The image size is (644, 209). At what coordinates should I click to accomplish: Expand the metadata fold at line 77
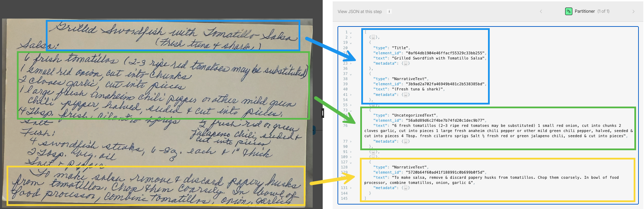pos(351,142)
